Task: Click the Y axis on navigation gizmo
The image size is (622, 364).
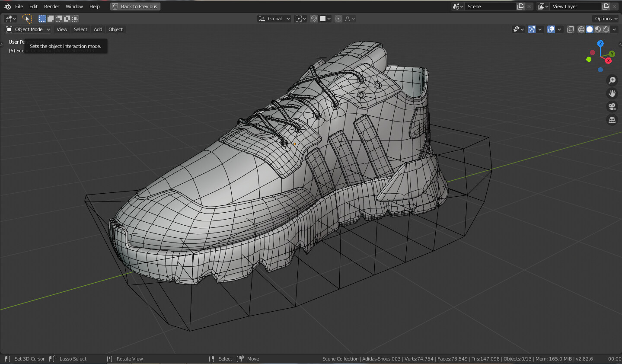Action: pyautogui.click(x=612, y=54)
